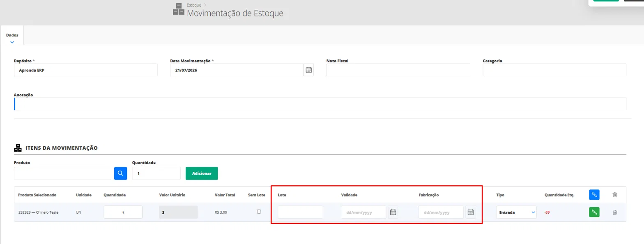This screenshot has width=644, height=244.
Task: Click the Adicionar button
Action: coord(202,173)
